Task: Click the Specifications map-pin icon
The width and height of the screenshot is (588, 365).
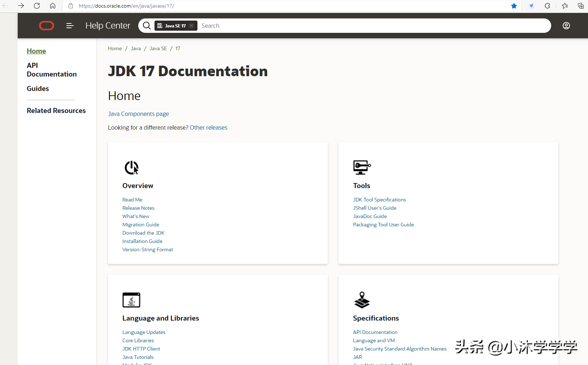Action: (x=362, y=300)
